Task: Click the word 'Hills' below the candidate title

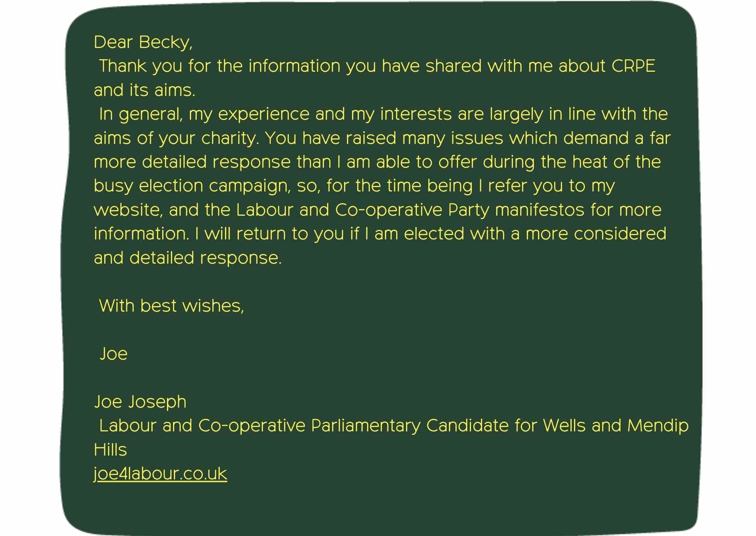Action: click(110, 450)
